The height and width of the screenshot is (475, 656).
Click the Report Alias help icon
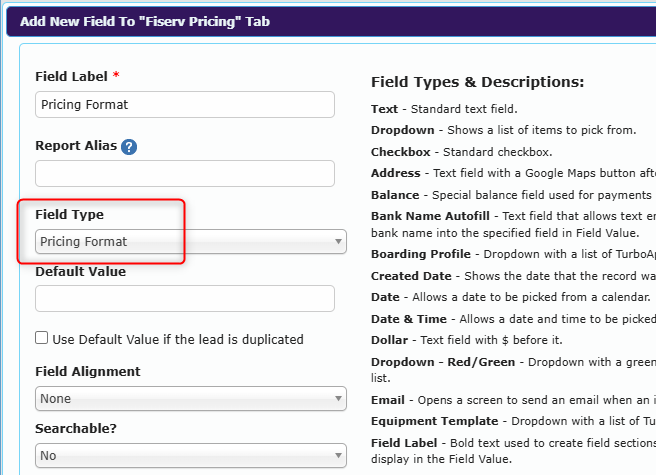[129, 147]
